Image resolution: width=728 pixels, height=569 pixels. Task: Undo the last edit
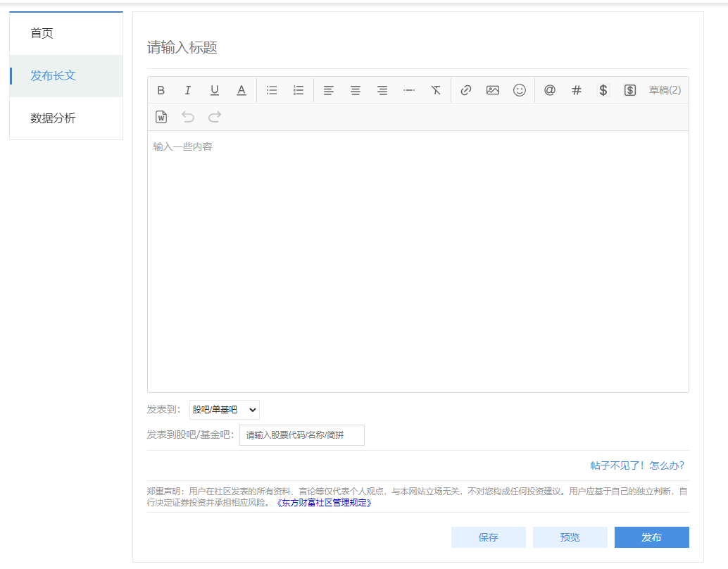tap(187, 117)
